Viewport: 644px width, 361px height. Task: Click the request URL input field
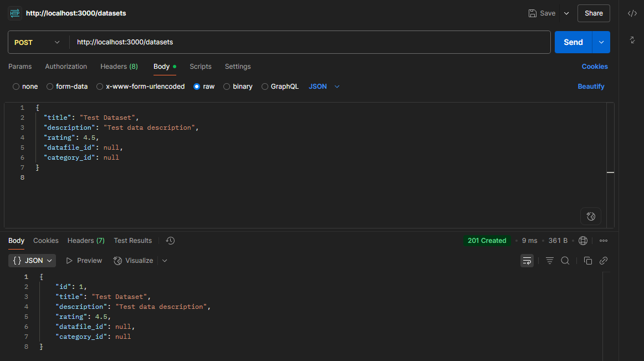(310, 42)
